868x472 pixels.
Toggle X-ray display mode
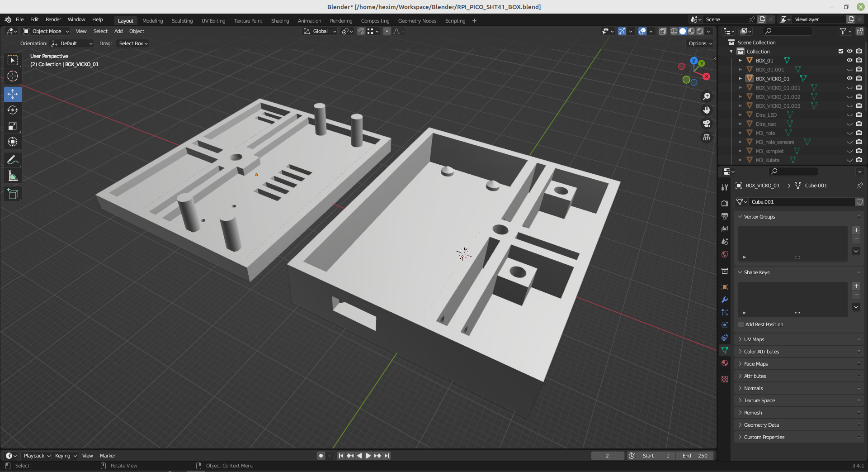click(663, 31)
